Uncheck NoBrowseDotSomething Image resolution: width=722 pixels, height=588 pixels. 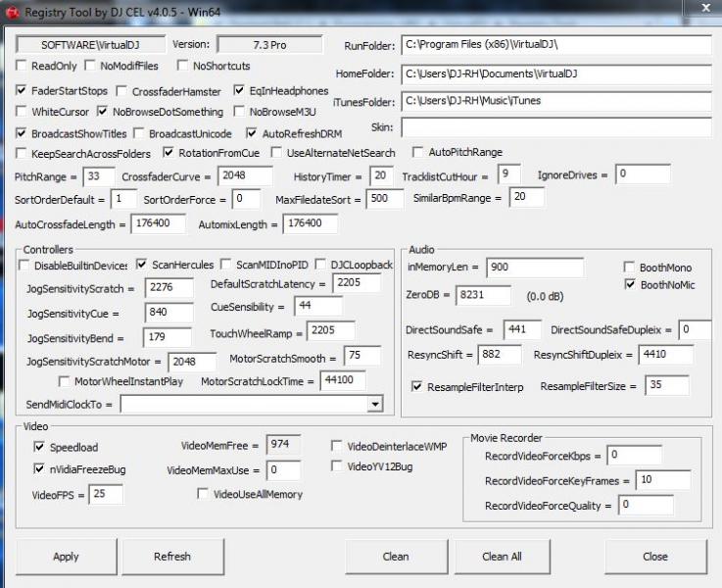tap(102, 111)
